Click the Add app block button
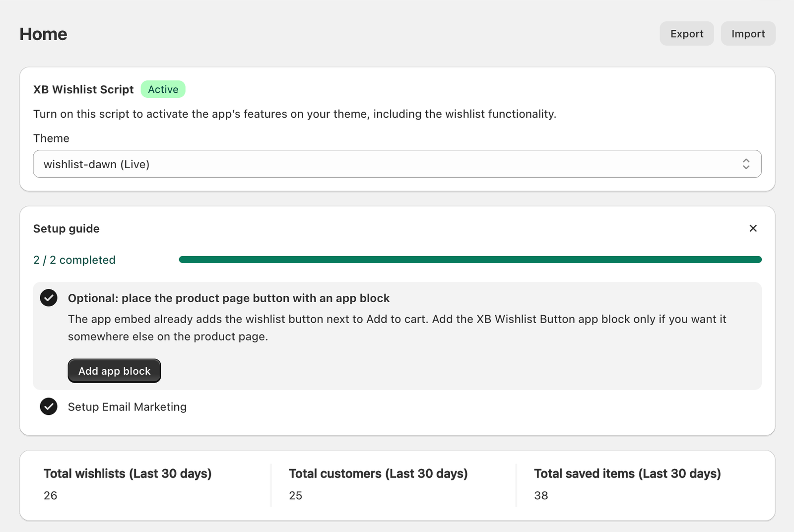Viewport: 794px width, 532px height. (x=114, y=371)
